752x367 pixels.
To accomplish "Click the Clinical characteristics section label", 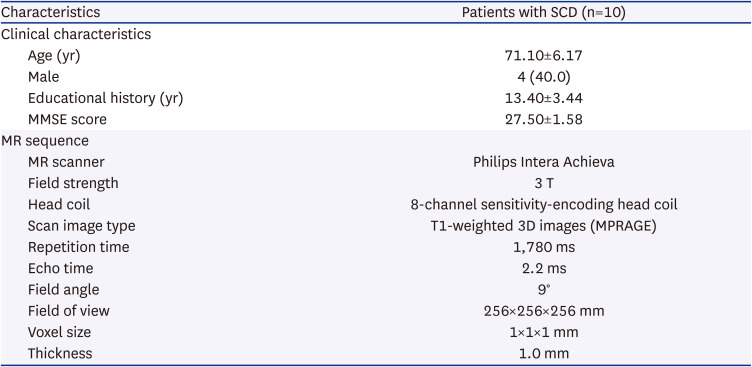I will [76, 35].
